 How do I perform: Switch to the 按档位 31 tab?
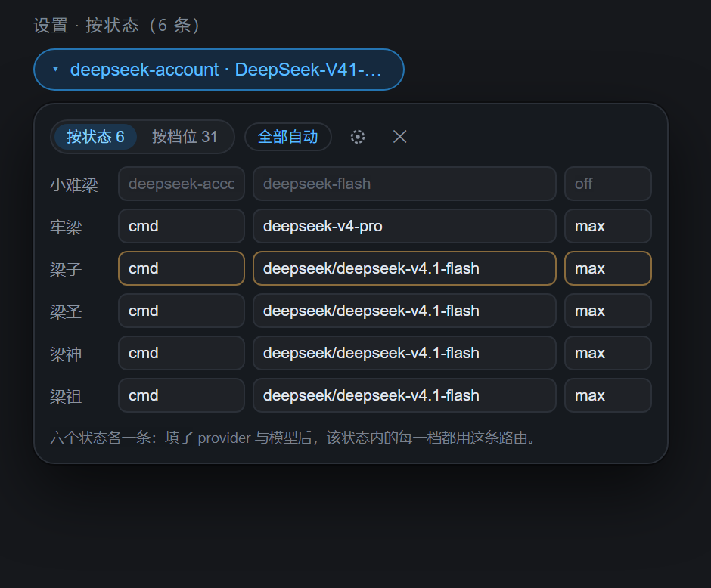[185, 136]
